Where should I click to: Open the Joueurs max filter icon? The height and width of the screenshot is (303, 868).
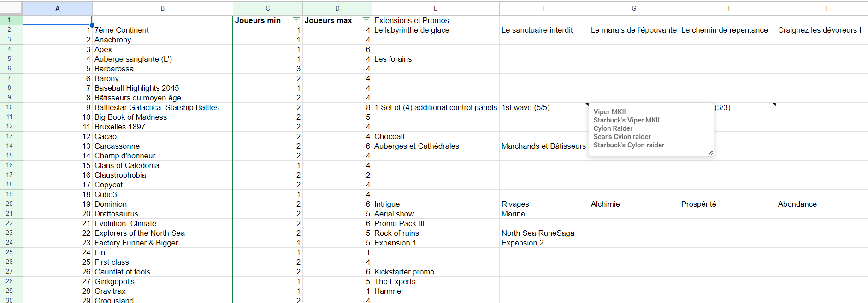point(366,20)
